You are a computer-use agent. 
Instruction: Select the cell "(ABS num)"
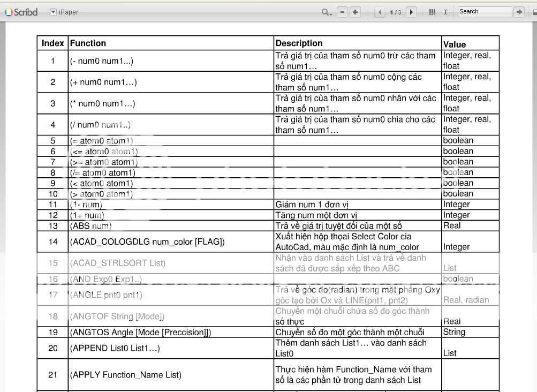[171, 226]
